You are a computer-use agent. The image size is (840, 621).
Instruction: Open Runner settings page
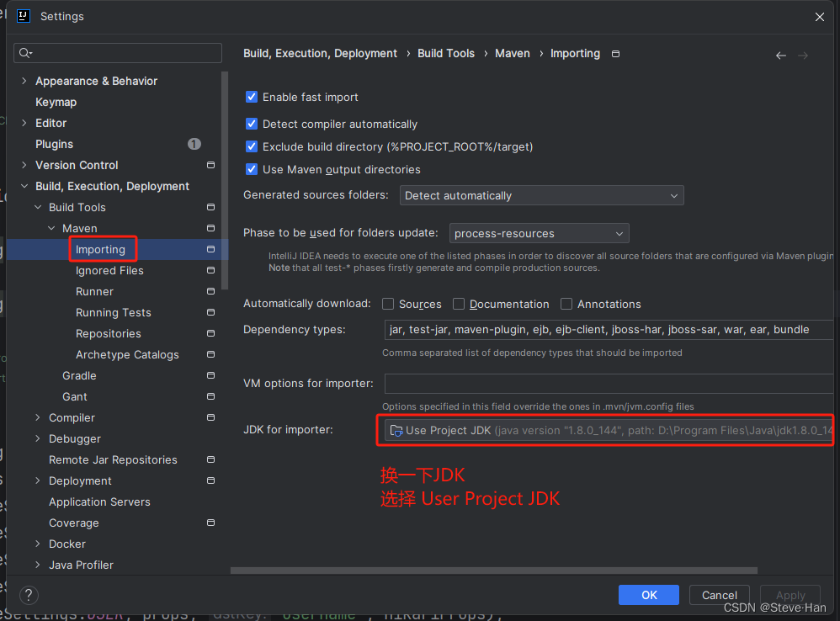click(94, 291)
